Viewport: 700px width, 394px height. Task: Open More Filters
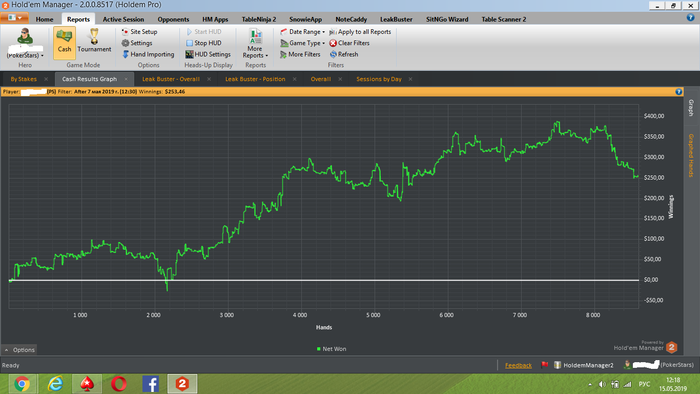click(x=300, y=54)
